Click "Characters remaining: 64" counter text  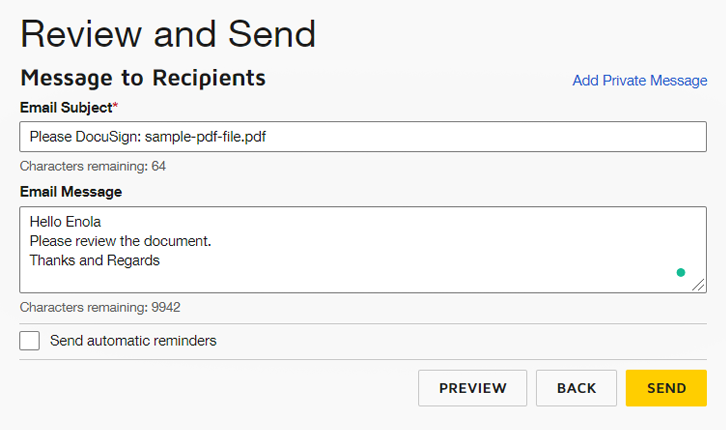pos(92,165)
